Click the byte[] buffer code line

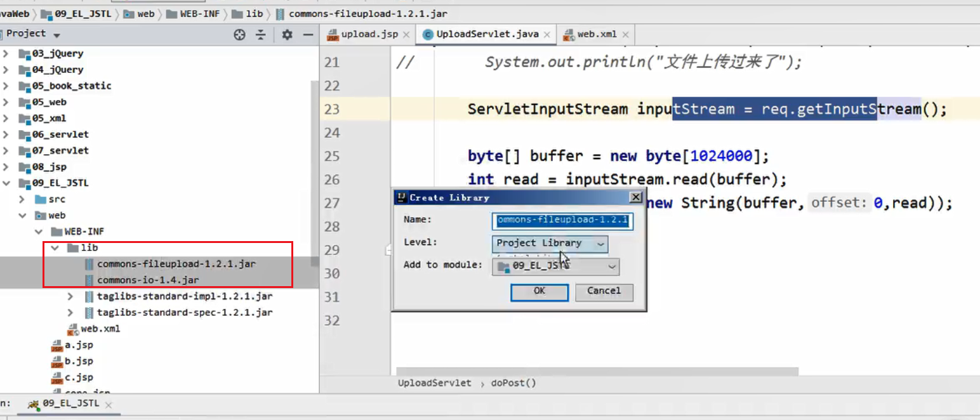pyautogui.click(x=619, y=156)
